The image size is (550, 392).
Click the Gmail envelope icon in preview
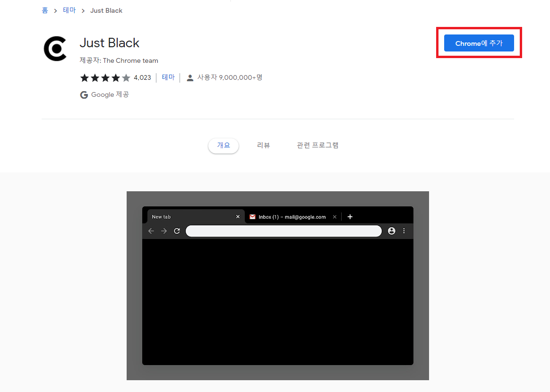click(x=252, y=217)
